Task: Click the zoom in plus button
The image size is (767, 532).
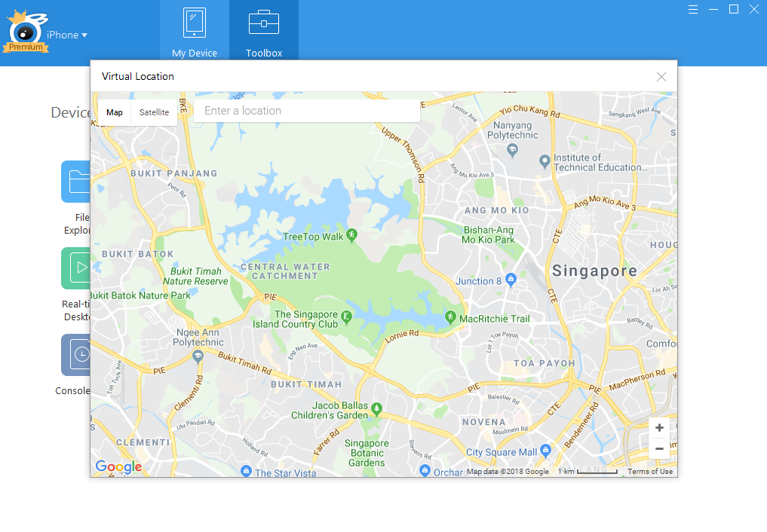Action: tap(658, 427)
